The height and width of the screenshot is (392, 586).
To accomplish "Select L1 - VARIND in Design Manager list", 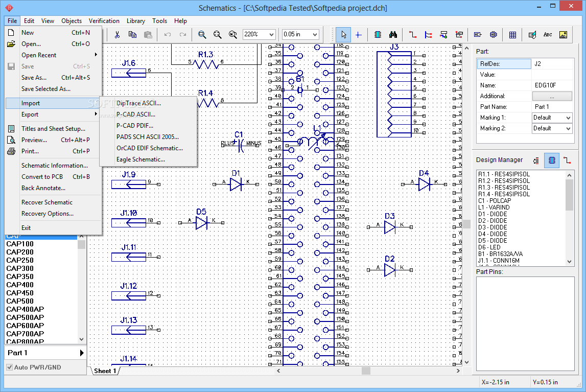I will point(494,207).
